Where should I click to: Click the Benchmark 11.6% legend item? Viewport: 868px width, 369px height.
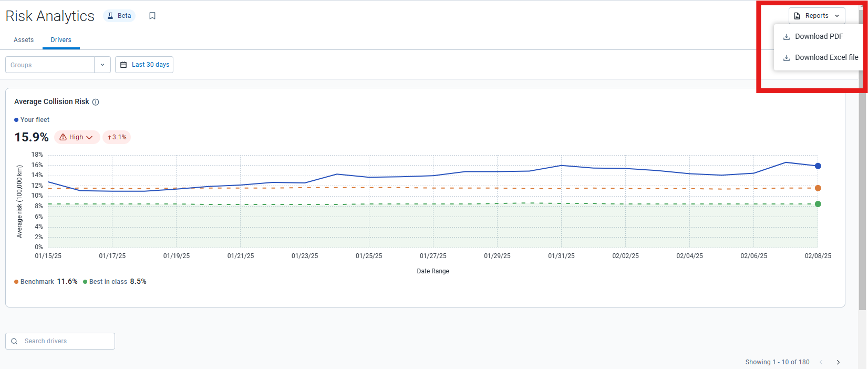pos(46,282)
